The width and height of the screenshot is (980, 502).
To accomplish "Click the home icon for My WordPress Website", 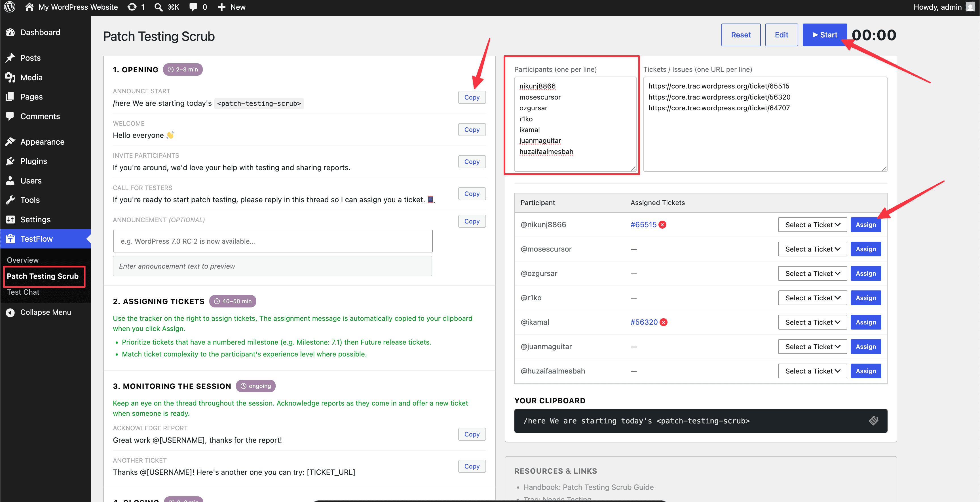I will [29, 7].
